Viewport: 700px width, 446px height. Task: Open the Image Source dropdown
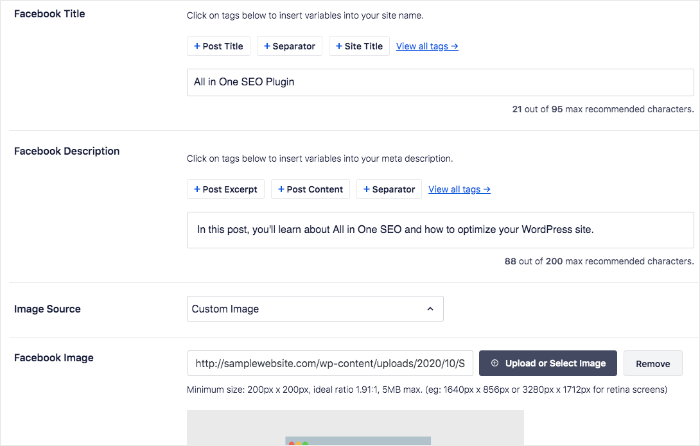315,309
